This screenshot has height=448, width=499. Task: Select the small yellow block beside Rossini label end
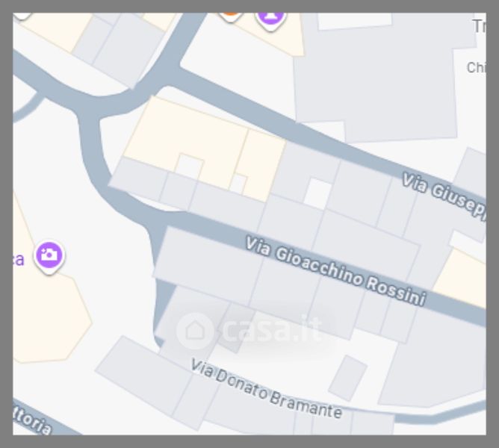[462, 279]
